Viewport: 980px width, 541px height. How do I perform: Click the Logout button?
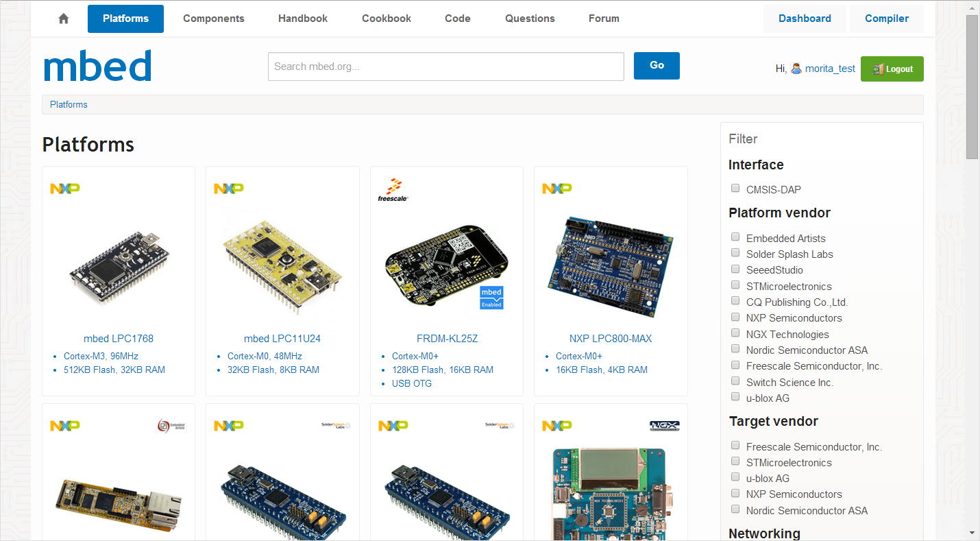click(x=892, y=69)
